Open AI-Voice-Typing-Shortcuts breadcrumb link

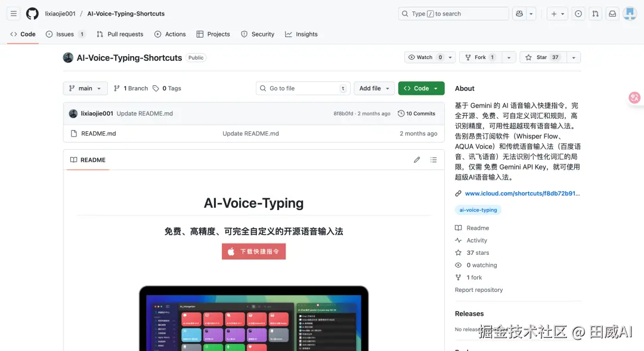126,14
